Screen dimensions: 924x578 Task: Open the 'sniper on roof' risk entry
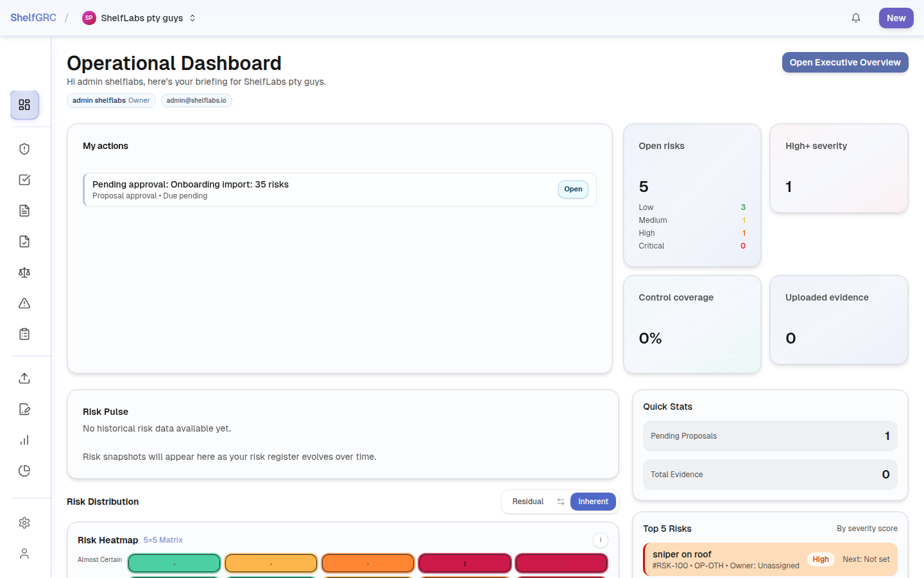(770, 559)
